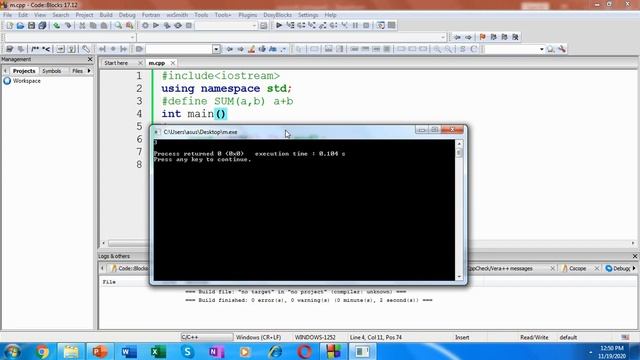Click the wrench settings icon on toolbar
Viewport: 640px width, 360px height.
[562, 49]
